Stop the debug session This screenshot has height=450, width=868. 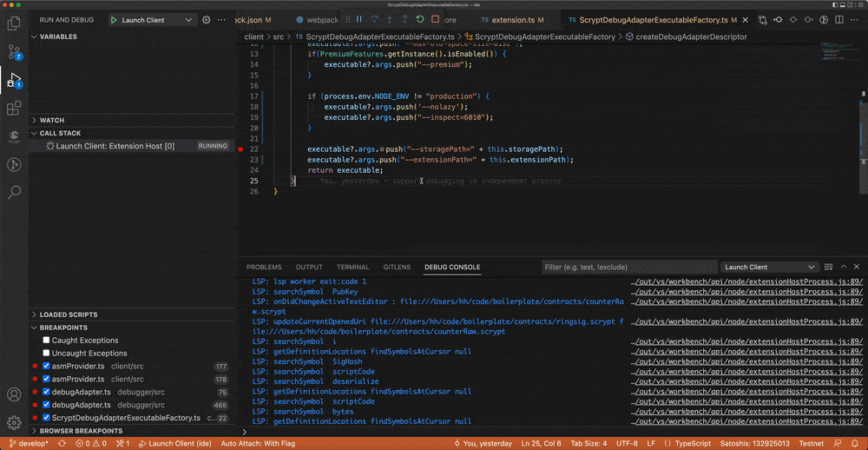(435, 19)
